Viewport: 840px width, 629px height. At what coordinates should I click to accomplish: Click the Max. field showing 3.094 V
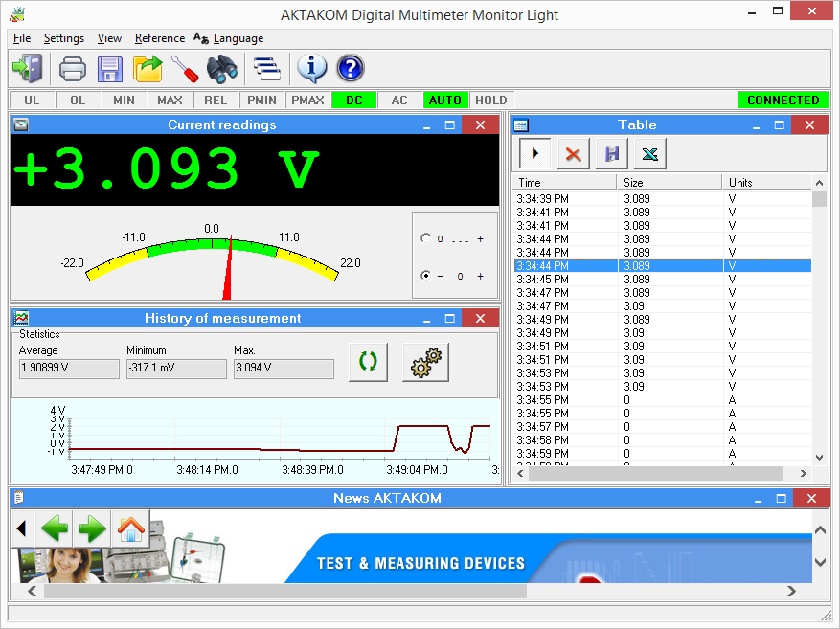(284, 369)
